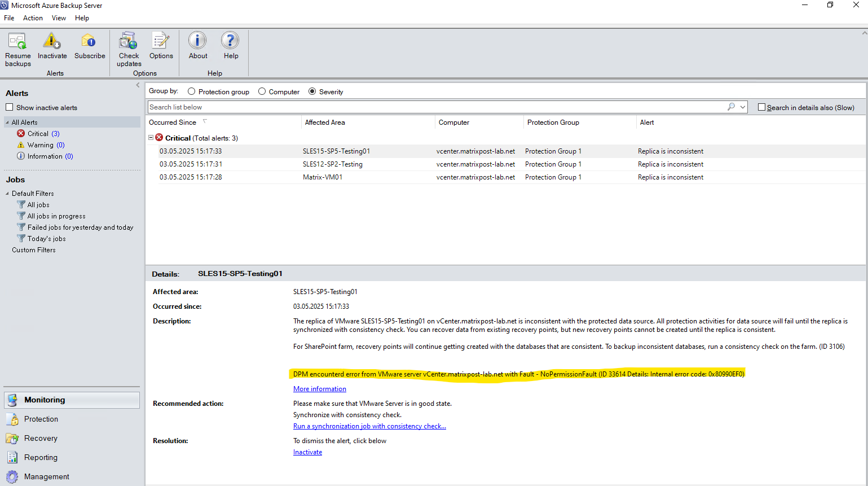Open the search box dropdown arrow
The width and height of the screenshot is (868, 486).
pyautogui.click(x=743, y=107)
